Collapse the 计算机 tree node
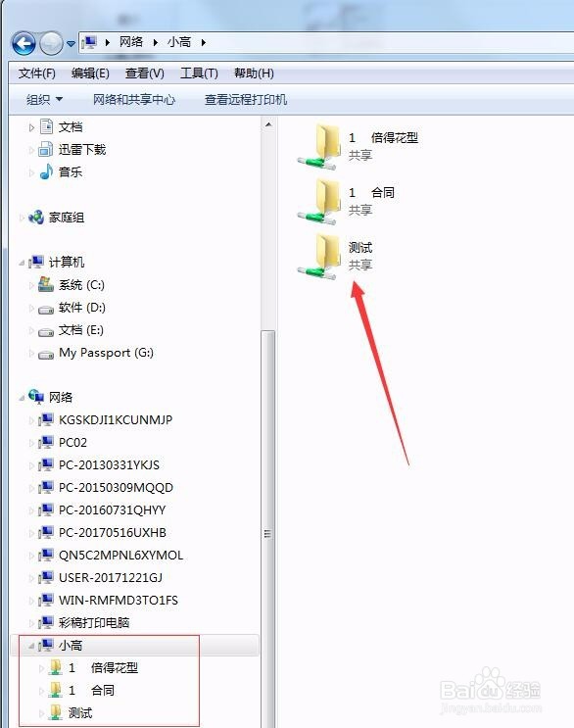The image size is (574, 728). pyautogui.click(x=22, y=263)
